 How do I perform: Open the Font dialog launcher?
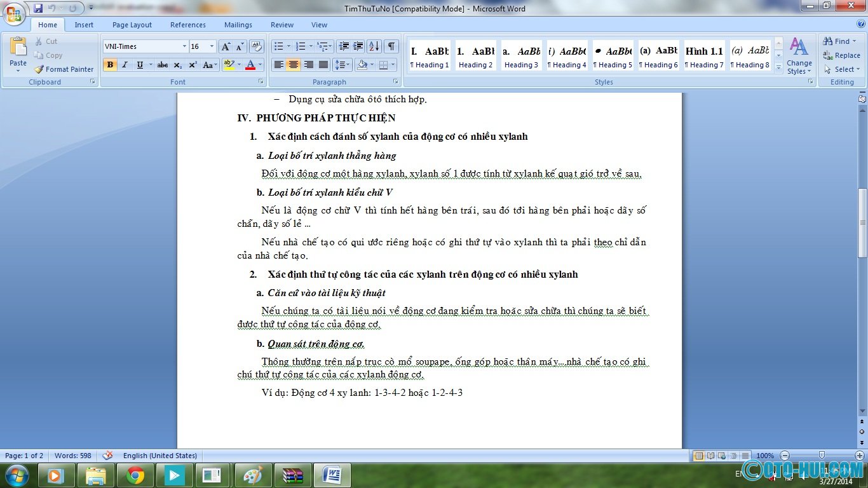(x=261, y=82)
